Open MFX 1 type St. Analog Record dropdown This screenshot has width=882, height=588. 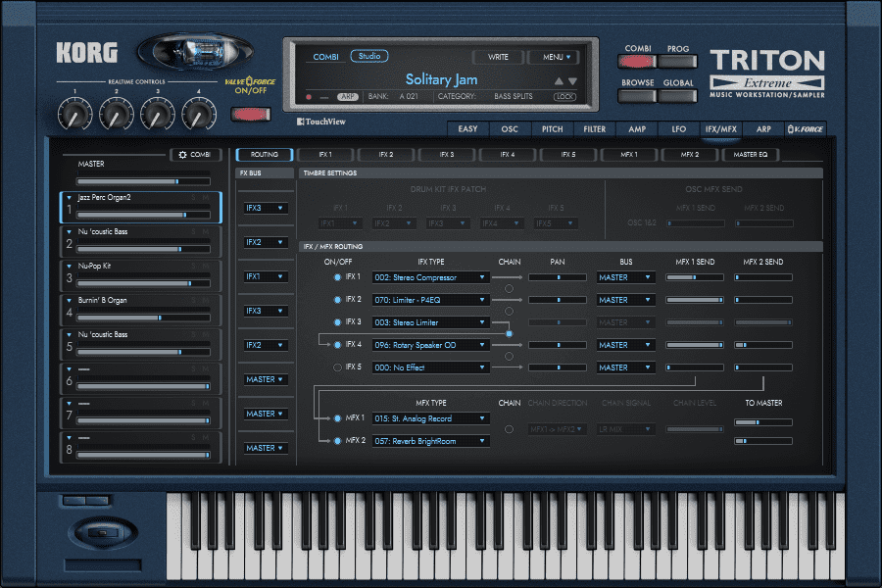tap(430, 418)
